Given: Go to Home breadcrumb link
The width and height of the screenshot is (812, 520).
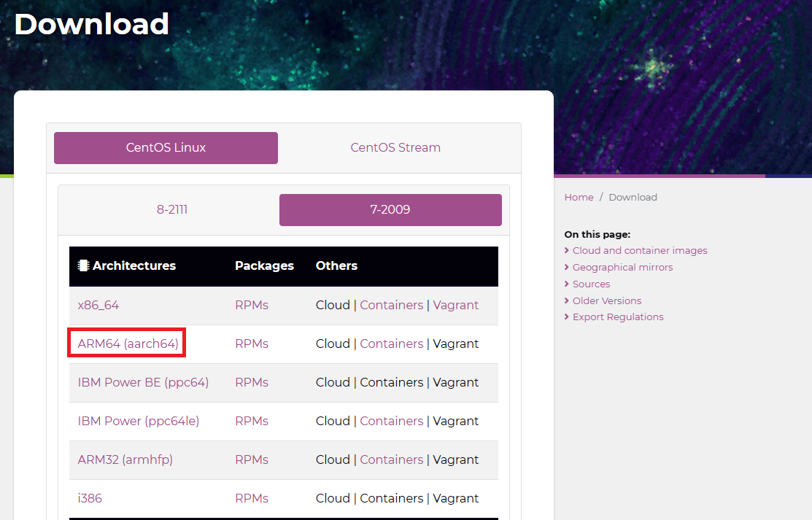Looking at the screenshot, I should tap(579, 198).
